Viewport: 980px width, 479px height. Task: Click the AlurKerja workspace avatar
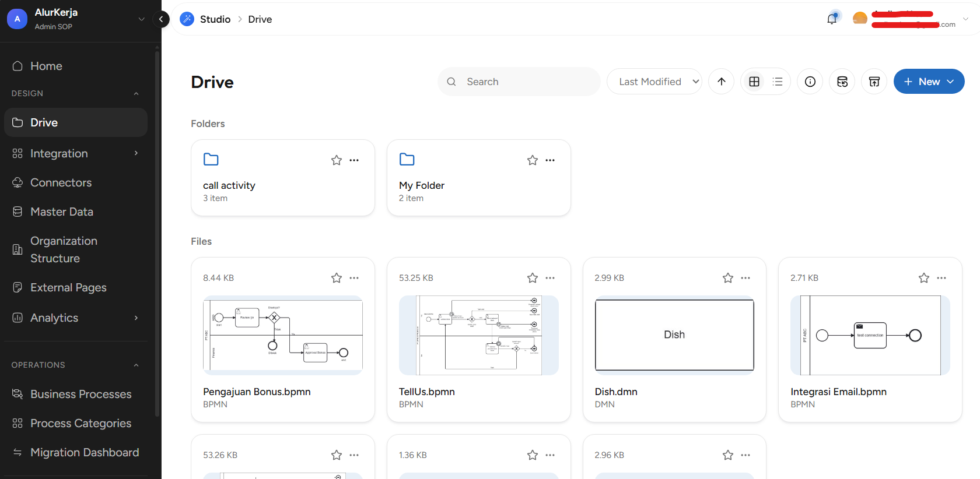(17, 19)
